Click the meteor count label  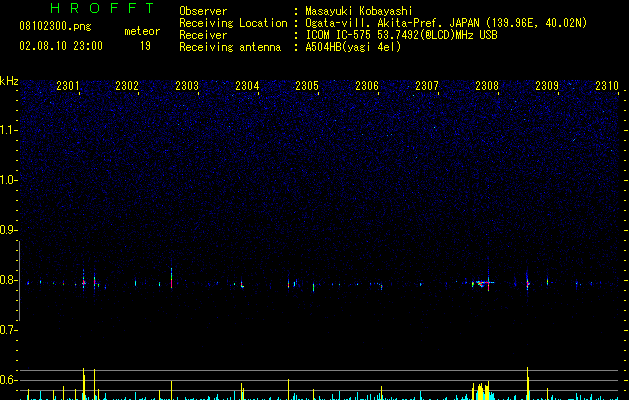click(x=142, y=31)
